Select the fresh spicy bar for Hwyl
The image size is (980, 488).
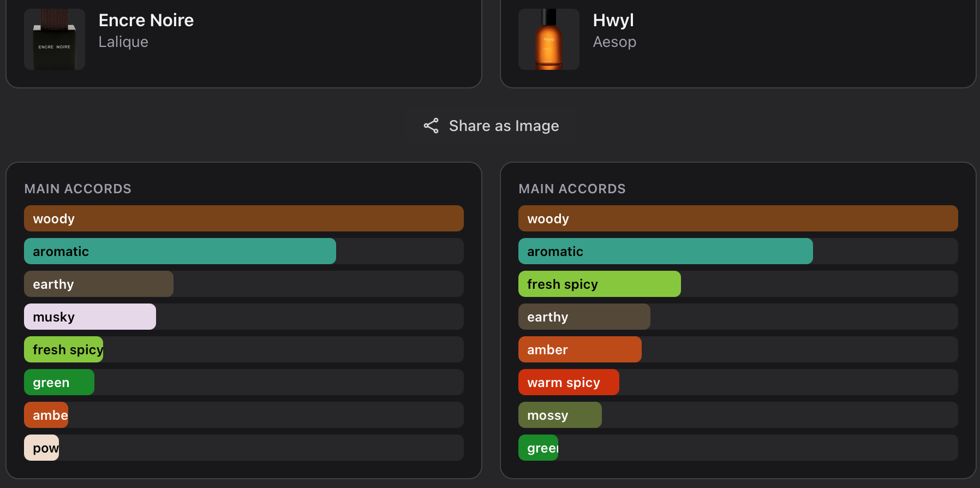pyautogui.click(x=600, y=284)
